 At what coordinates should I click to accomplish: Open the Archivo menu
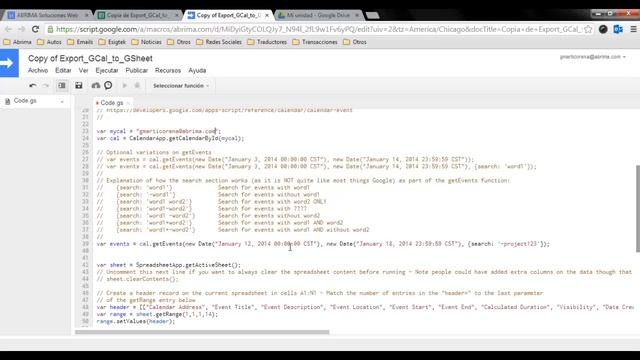pyautogui.click(x=38, y=71)
